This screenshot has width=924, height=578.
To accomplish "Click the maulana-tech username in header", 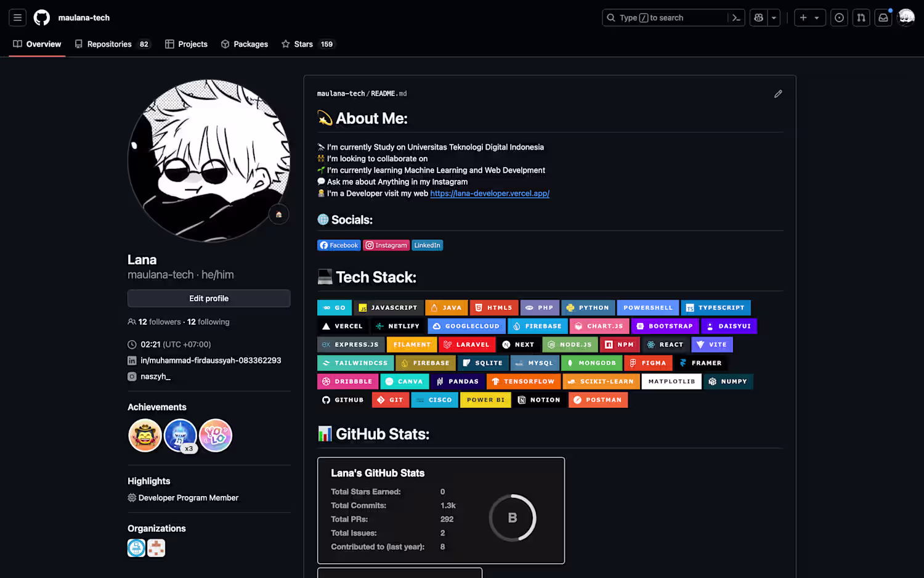I will (x=84, y=18).
